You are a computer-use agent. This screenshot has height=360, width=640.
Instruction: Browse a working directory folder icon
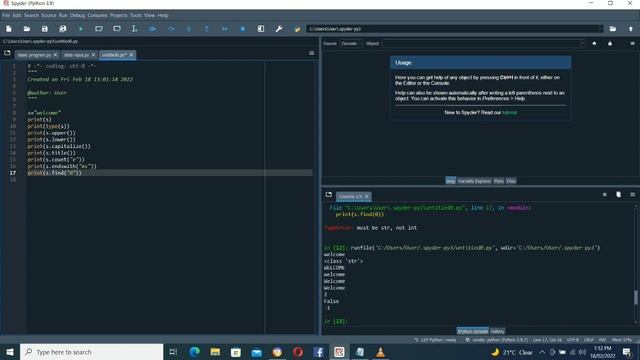(613, 29)
